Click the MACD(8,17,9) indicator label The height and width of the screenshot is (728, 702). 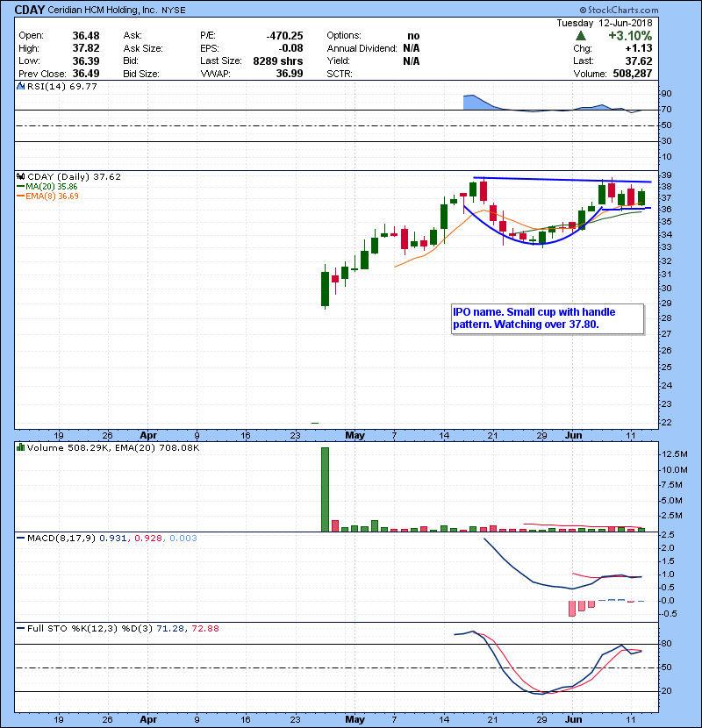(x=61, y=539)
